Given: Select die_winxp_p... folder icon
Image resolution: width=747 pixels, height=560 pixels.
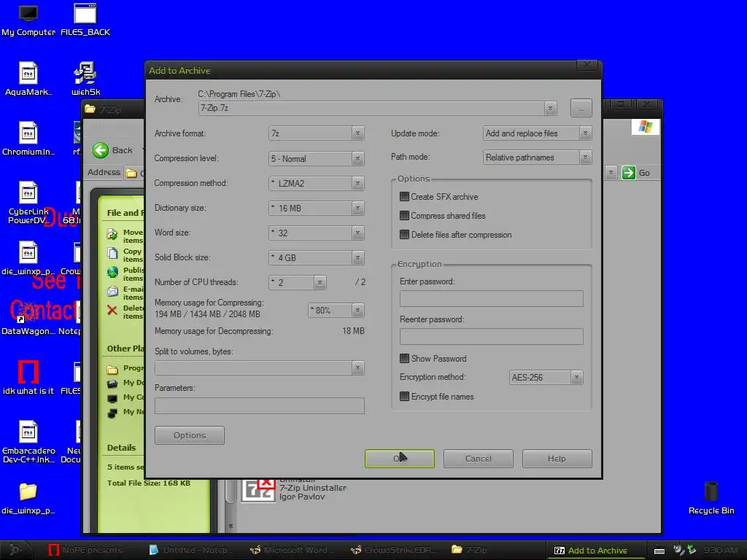Looking at the screenshot, I should pos(28,499).
